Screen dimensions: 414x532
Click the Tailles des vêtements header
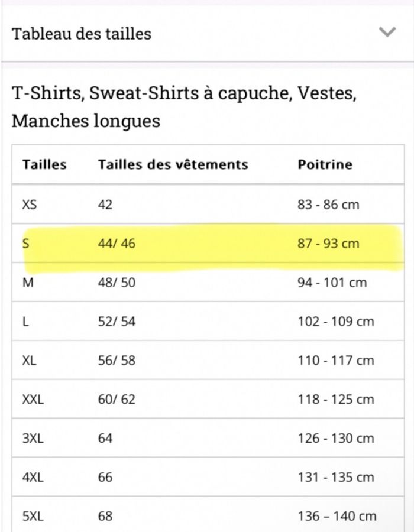pyautogui.click(x=173, y=164)
